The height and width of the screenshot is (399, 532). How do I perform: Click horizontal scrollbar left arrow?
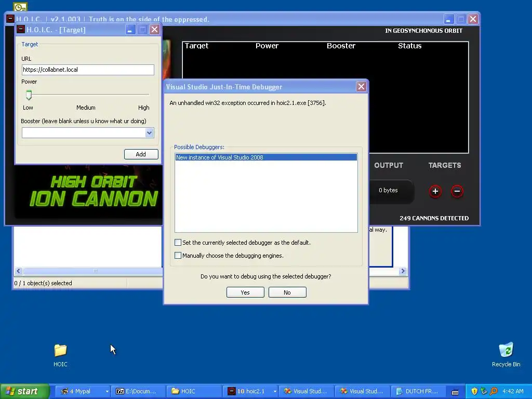pyautogui.click(x=19, y=271)
